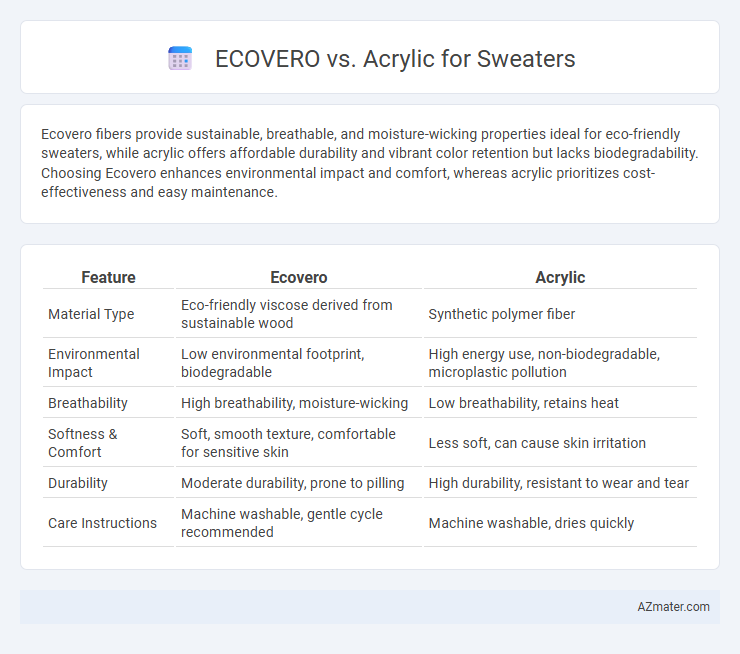Click the Feature column header

(108, 277)
